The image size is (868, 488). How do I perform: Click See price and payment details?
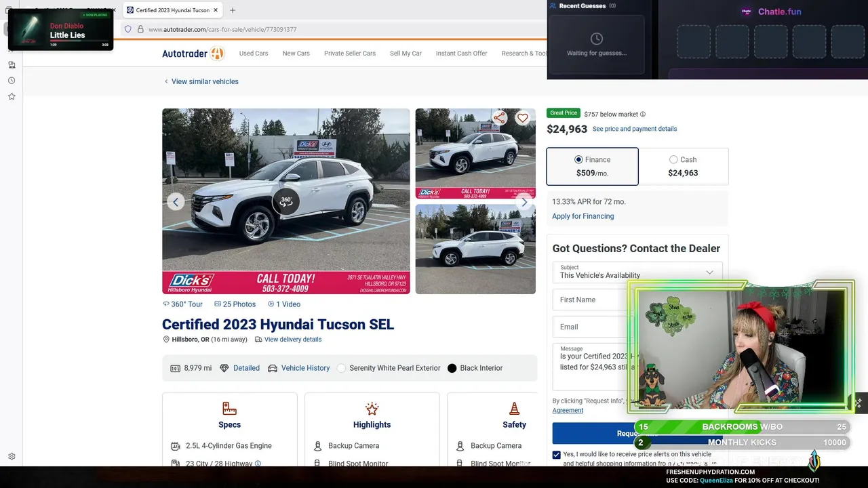[x=635, y=129]
